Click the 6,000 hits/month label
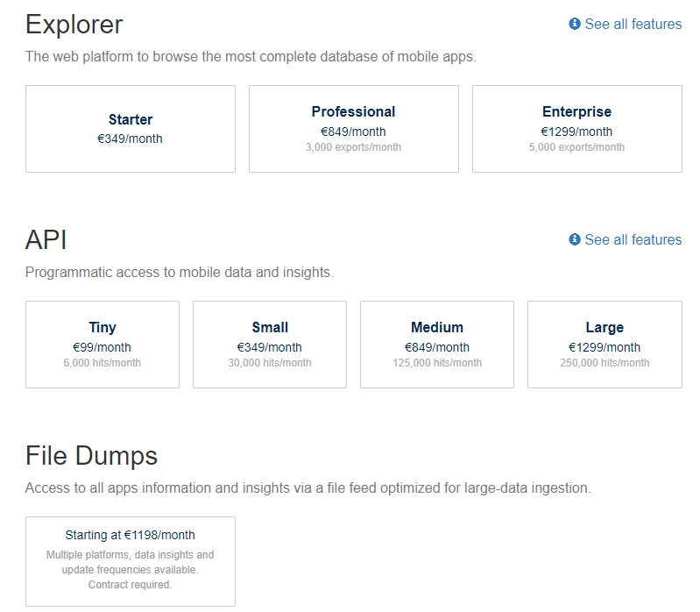This screenshot has width=700, height=612. [103, 363]
